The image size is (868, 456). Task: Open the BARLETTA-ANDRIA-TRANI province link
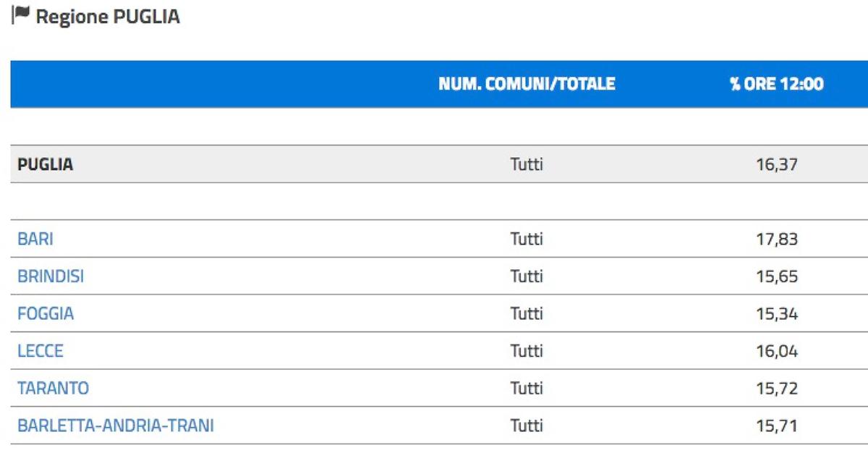(x=115, y=426)
